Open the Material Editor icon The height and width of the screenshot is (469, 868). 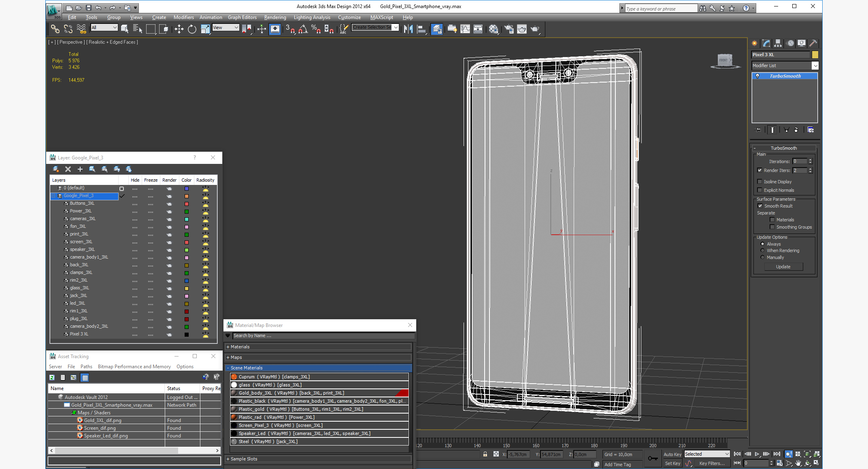[493, 29]
